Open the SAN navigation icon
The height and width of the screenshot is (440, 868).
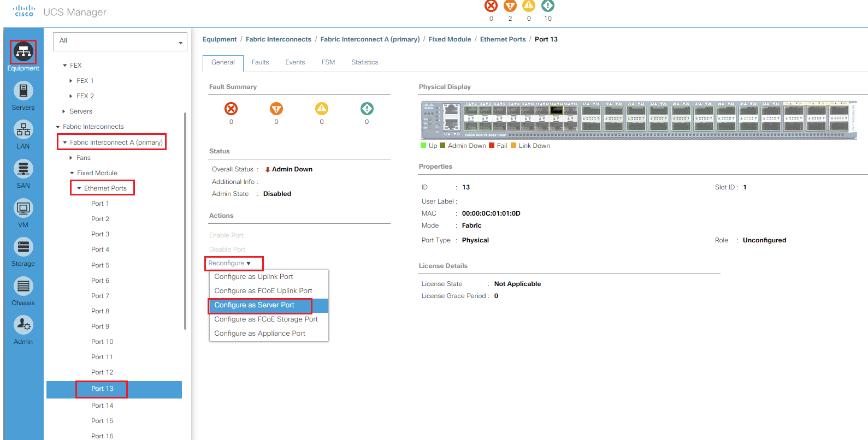point(23,169)
